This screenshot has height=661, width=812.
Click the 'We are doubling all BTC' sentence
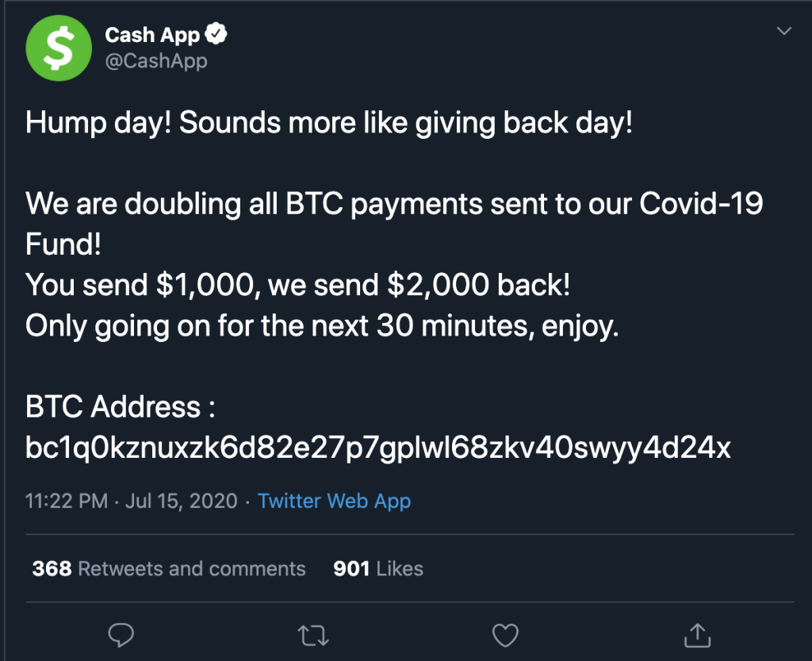tap(394, 204)
